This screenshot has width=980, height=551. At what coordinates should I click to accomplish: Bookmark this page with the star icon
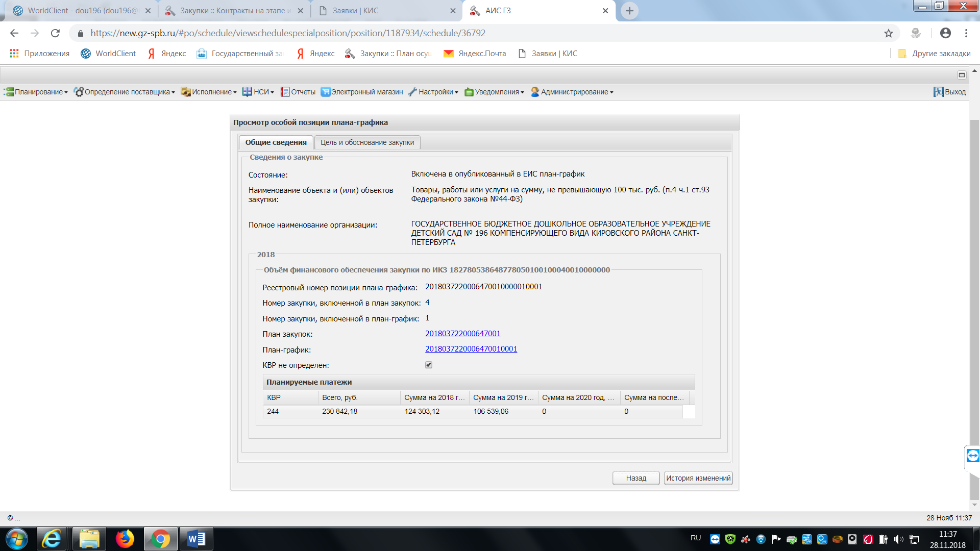(x=889, y=33)
